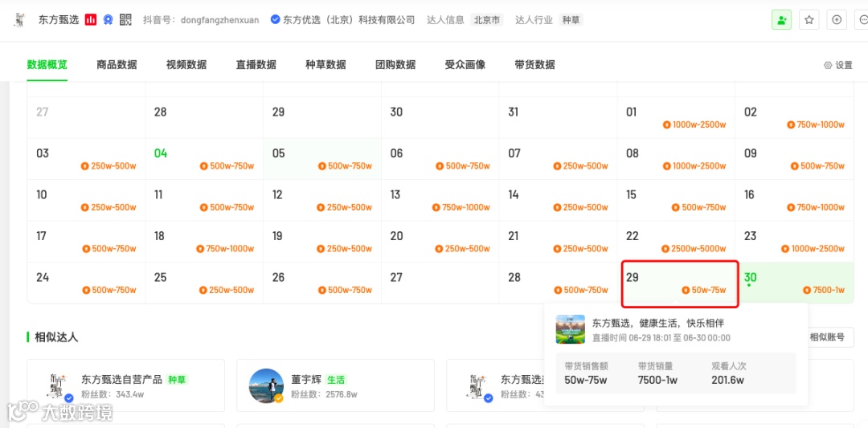View the 受众画像 tab
This screenshot has width=868, height=428.
click(x=465, y=65)
